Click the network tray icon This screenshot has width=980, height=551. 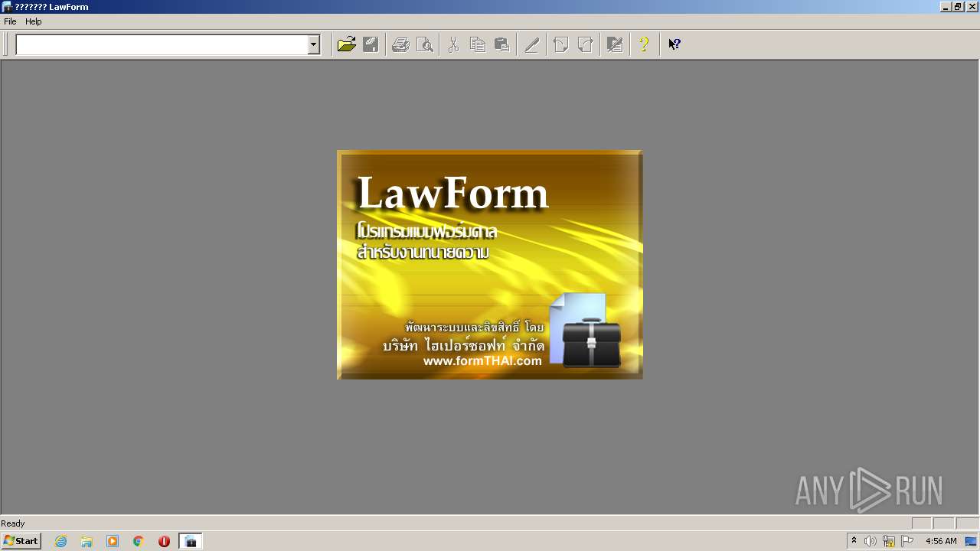click(x=889, y=541)
